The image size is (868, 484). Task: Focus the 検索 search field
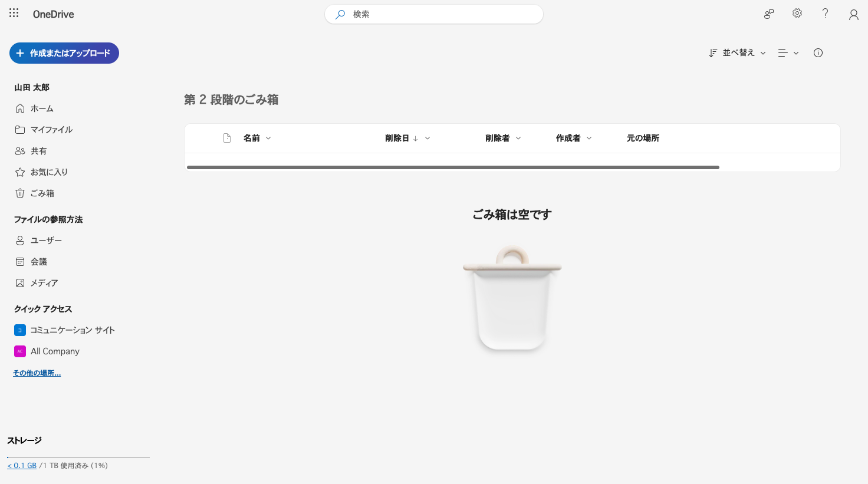click(x=434, y=14)
